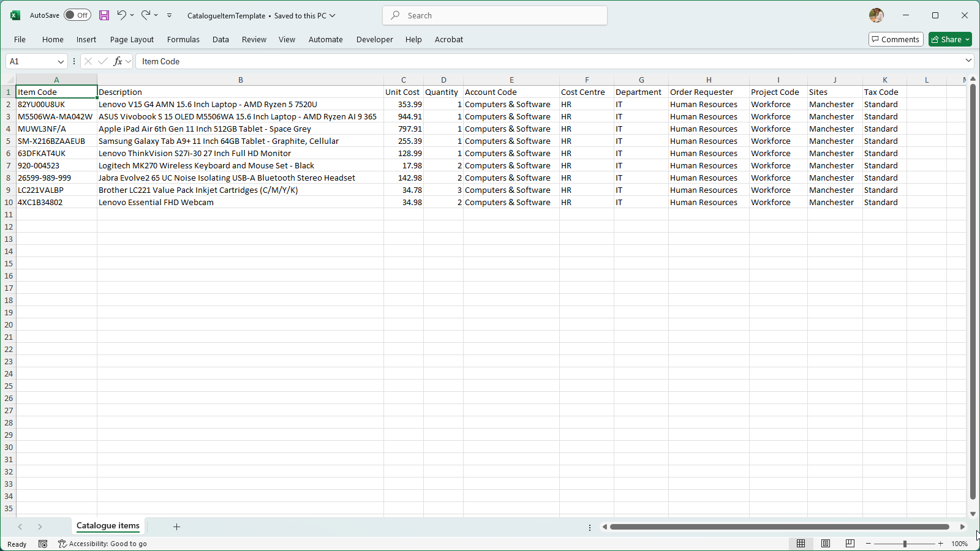Select the unit cost 944.91 cell
Screen dimensions: 980x551
point(404,116)
